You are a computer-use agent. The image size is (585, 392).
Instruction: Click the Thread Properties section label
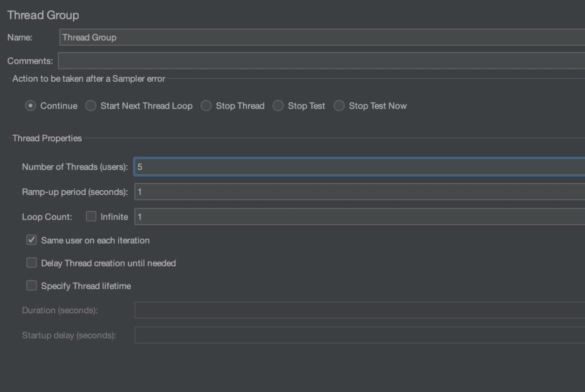[47, 138]
